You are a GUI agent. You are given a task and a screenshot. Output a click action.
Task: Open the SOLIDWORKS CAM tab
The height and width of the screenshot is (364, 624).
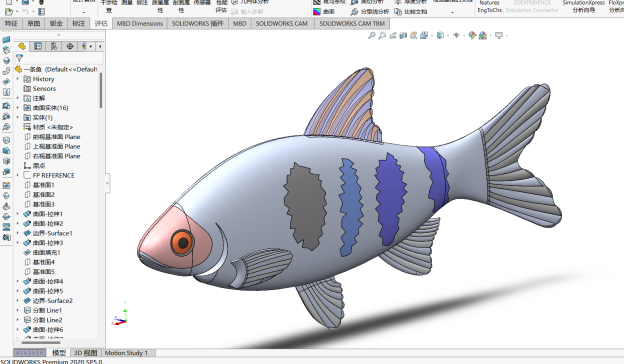(281, 23)
